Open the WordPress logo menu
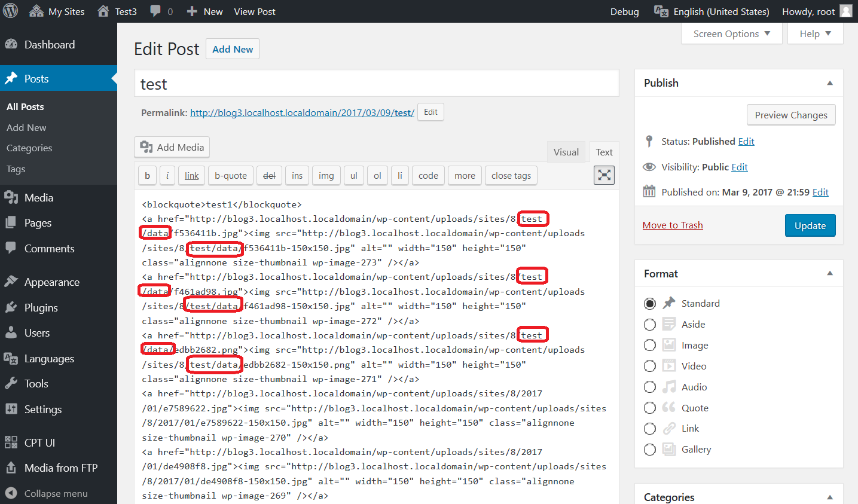 click(11, 11)
